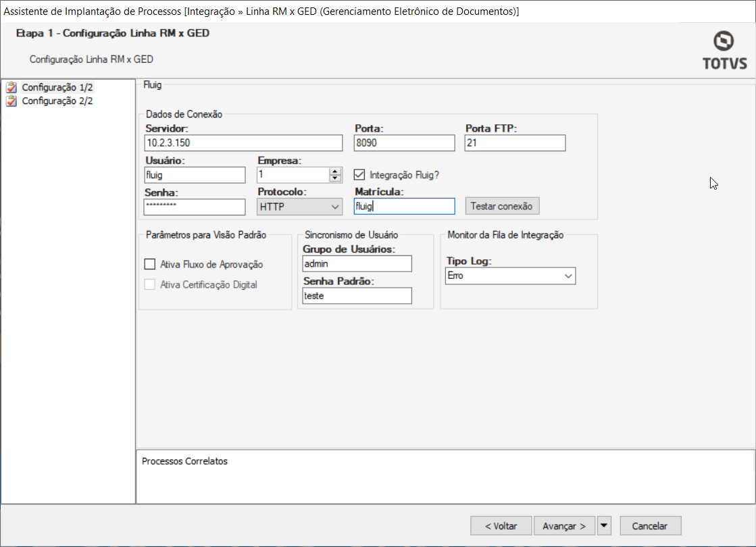Focus the Usuário input field
The width and height of the screenshot is (756, 547).
[195, 175]
